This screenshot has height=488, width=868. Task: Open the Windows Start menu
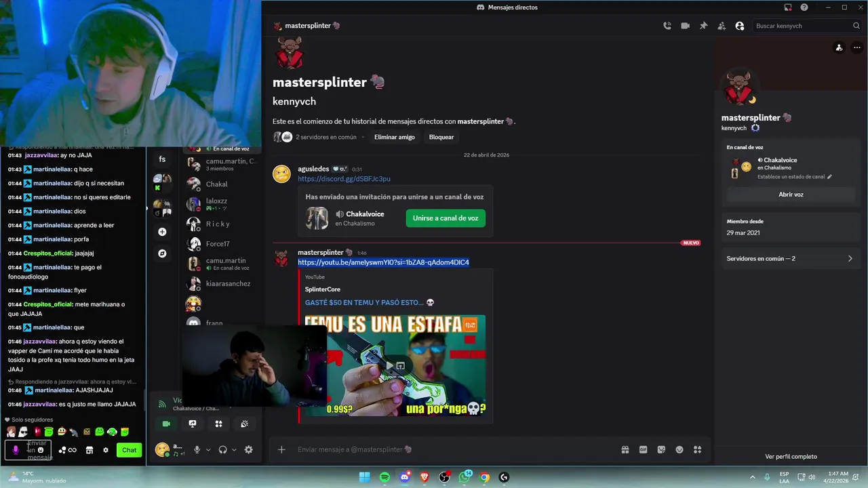(x=364, y=477)
